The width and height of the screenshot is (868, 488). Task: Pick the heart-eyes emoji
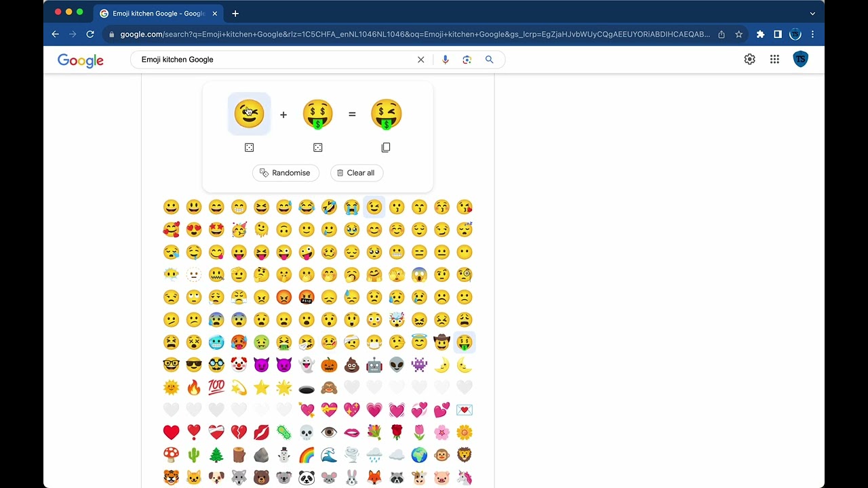tap(193, 230)
